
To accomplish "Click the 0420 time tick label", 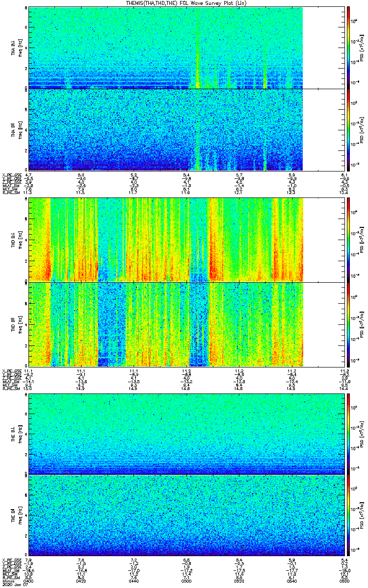I will (81, 581).
